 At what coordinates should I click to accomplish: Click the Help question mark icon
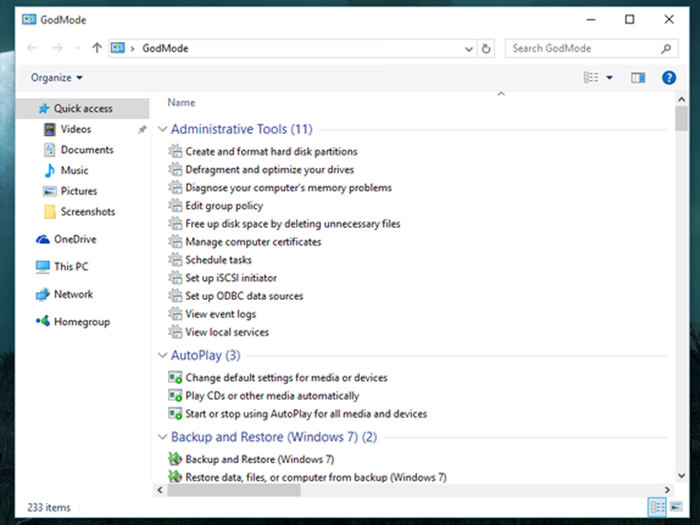[x=669, y=77]
